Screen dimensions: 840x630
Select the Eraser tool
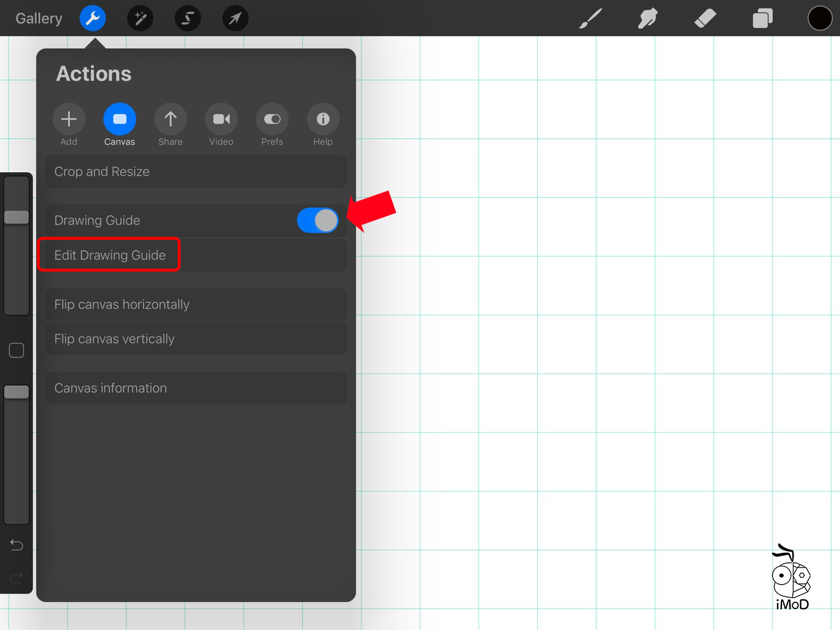click(x=705, y=18)
